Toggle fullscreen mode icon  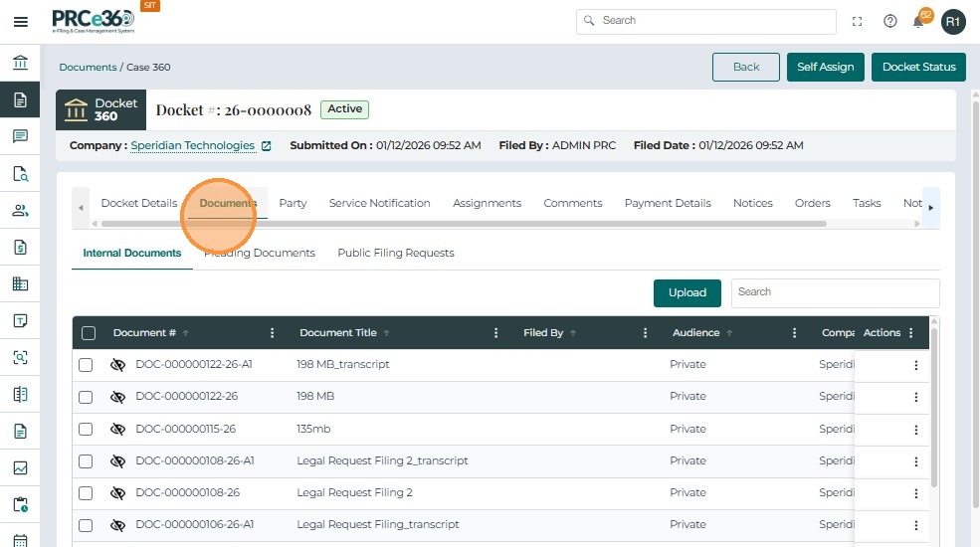pyautogui.click(x=858, y=21)
